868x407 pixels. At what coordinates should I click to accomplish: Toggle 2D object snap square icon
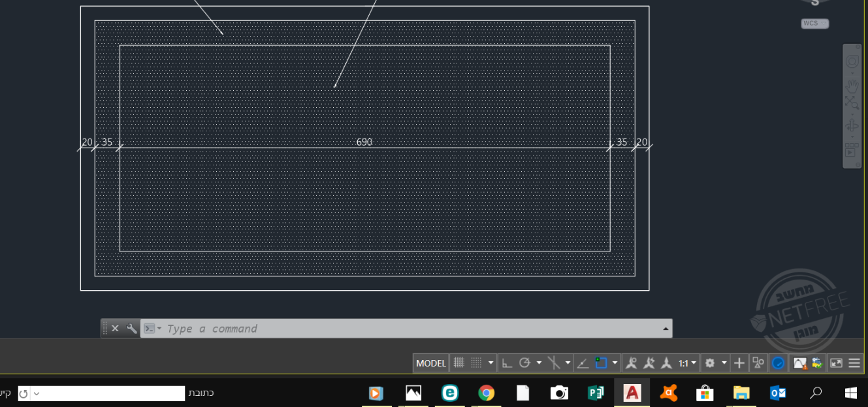[602, 363]
